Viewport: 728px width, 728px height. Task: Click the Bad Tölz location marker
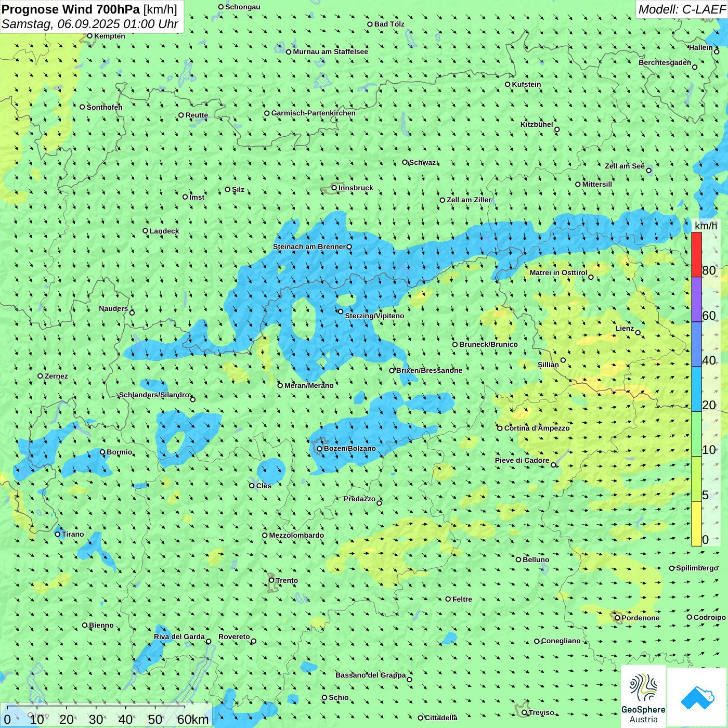tap(370, 24)
